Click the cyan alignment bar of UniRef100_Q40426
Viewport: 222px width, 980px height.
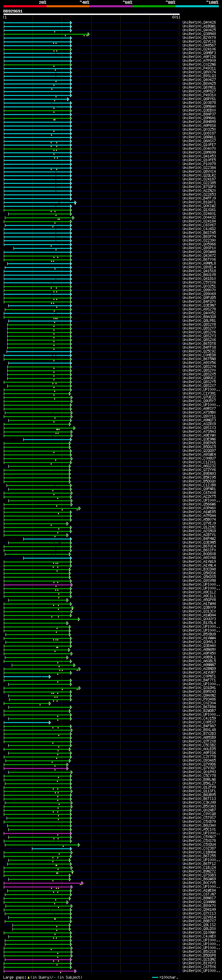[x=38, y=23]
